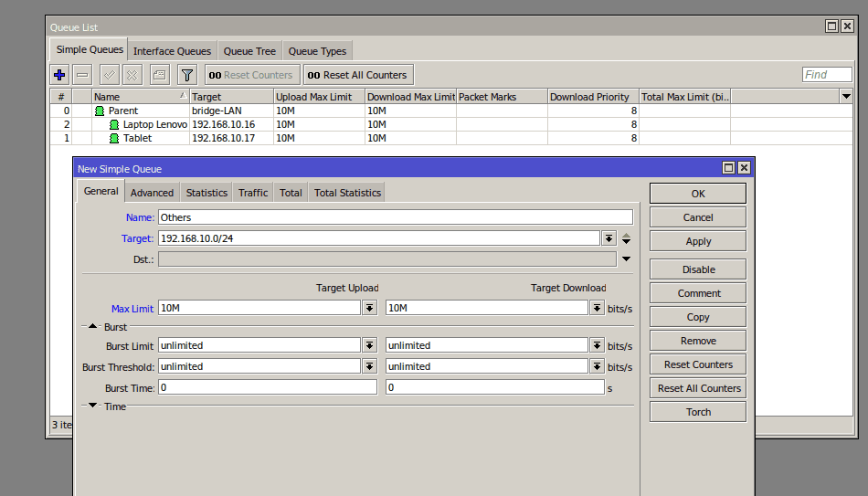
Task: Click Reset Counters in Queue List toolbar
Action: [252, 75]
